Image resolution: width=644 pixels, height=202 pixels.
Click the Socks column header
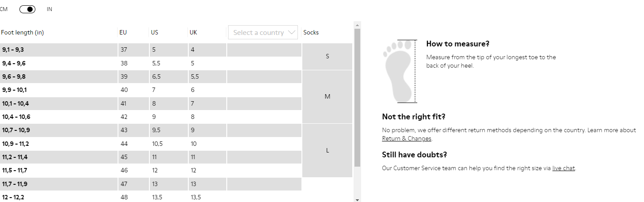311,32
